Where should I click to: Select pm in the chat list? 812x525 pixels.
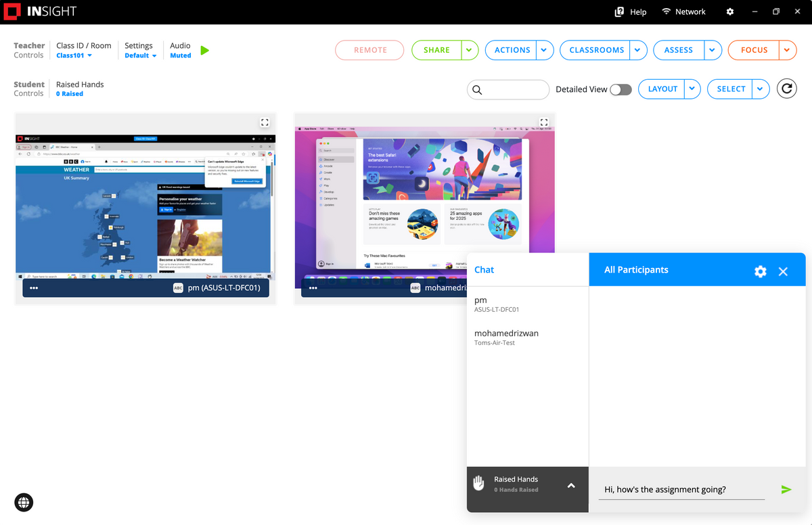[x=528, y=304]
